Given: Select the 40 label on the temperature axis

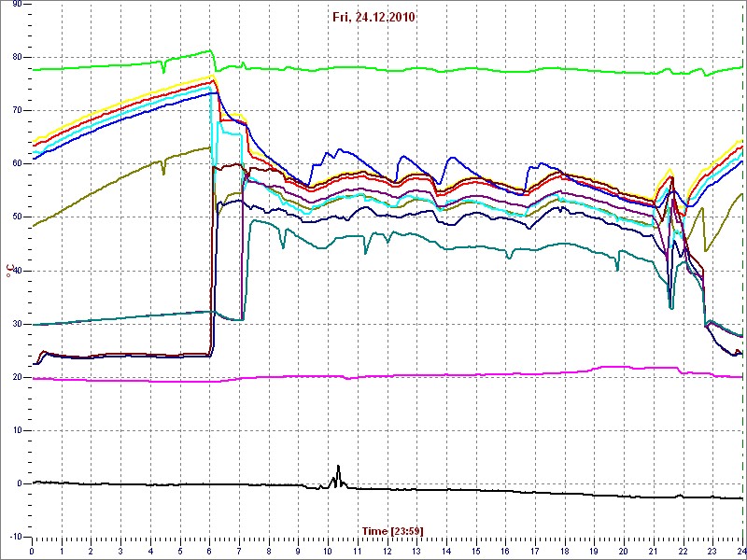Looking at the screenshot, I should (x=17, y=271).
